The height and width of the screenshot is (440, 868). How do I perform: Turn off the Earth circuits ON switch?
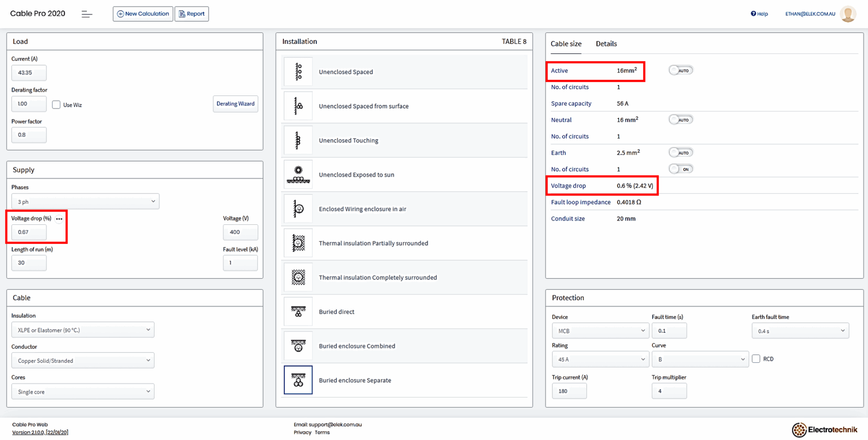(x=680, y=169)
